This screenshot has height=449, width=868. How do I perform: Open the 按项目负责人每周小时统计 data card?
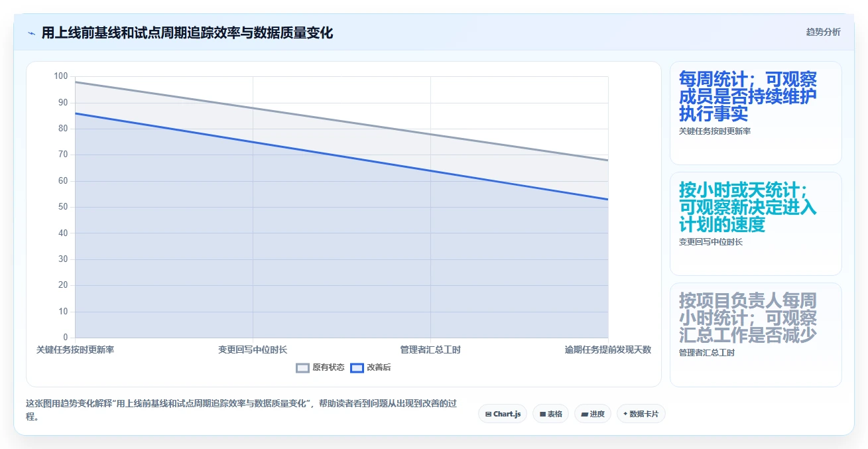pyautogui.click(x=755, y=334)
